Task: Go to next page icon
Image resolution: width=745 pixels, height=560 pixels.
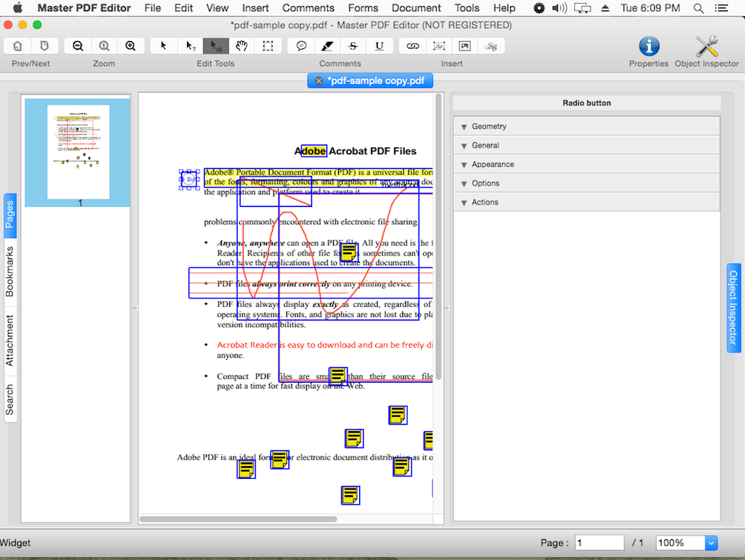Action: (44, 46)
